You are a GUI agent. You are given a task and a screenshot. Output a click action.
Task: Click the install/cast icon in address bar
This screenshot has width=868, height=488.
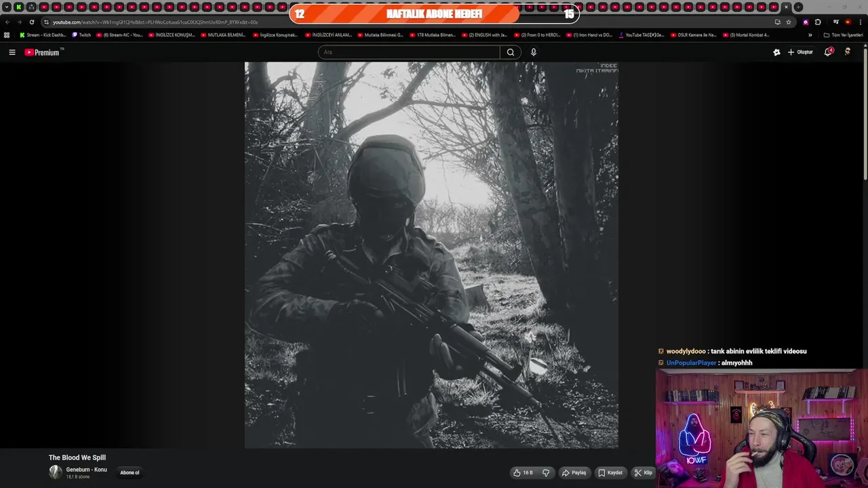click(777, 22)
